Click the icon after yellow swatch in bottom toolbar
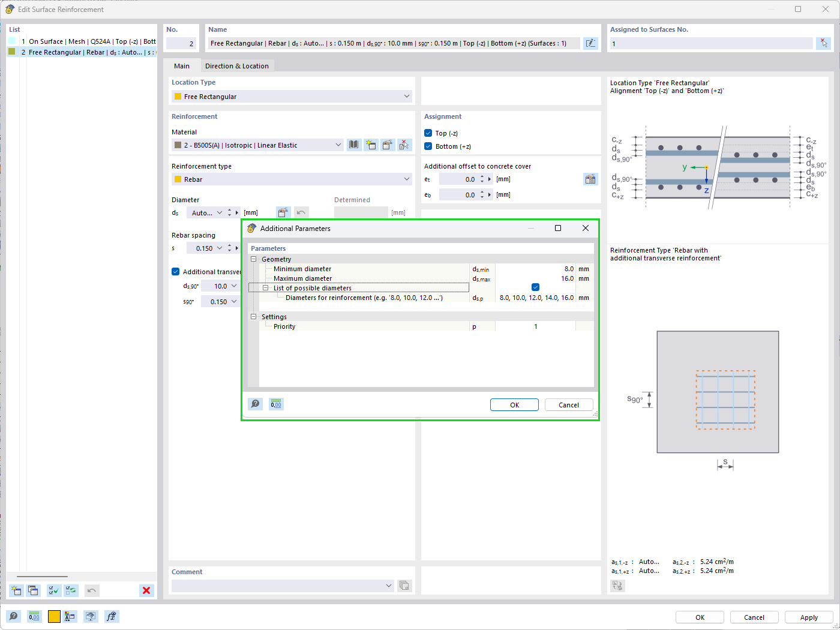This screenshot has height=630, width=840. click(x=70, y=616)
